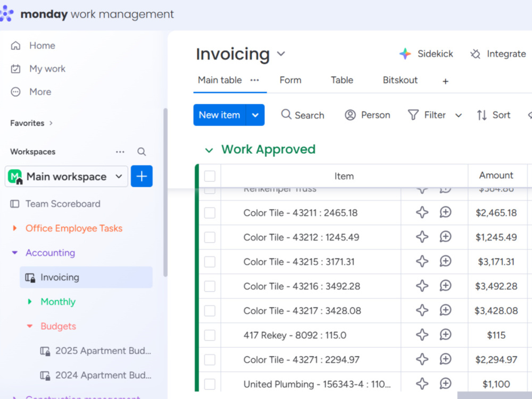Open Main table three-dot options
Viewport: 532px width, 399px height.
[254, 80]
